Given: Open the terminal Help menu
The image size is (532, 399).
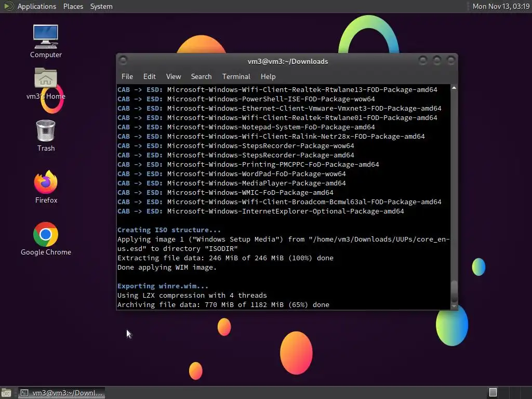Looking at the screenshot, I should (268, 77).
